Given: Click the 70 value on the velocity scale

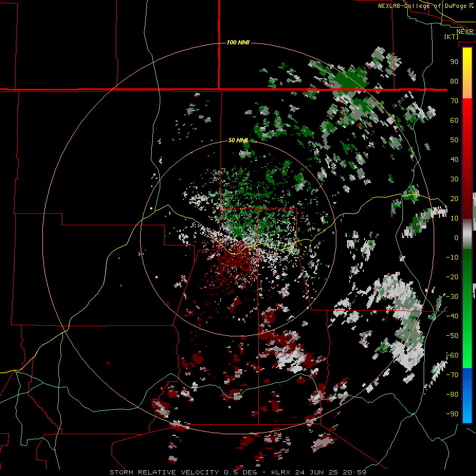Looking at the screenshot, I should pyautogui.click(x=454, y=101).
